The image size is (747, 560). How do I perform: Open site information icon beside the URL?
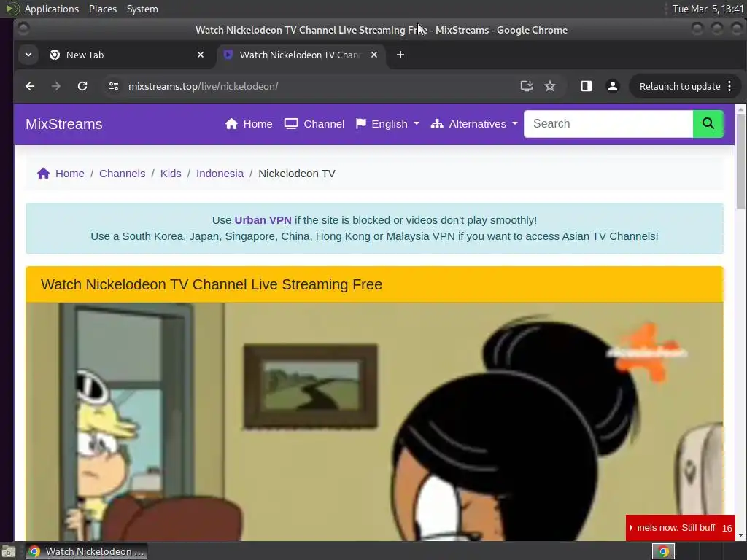pos(113,86)
